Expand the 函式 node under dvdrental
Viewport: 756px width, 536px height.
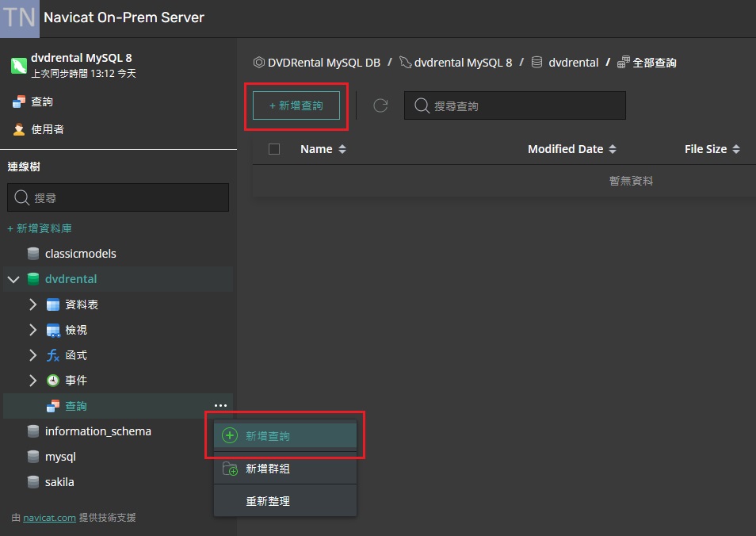[32, 354]
